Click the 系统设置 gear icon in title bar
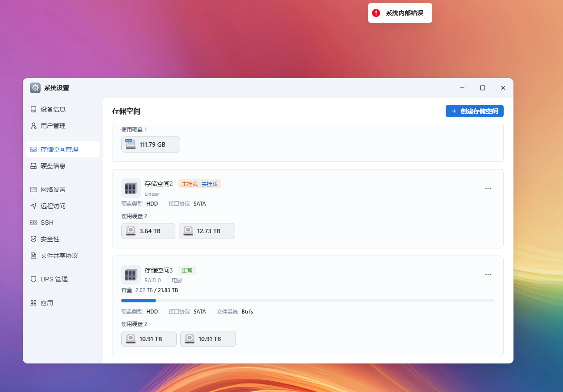563x392 pixels. point(35,88)
